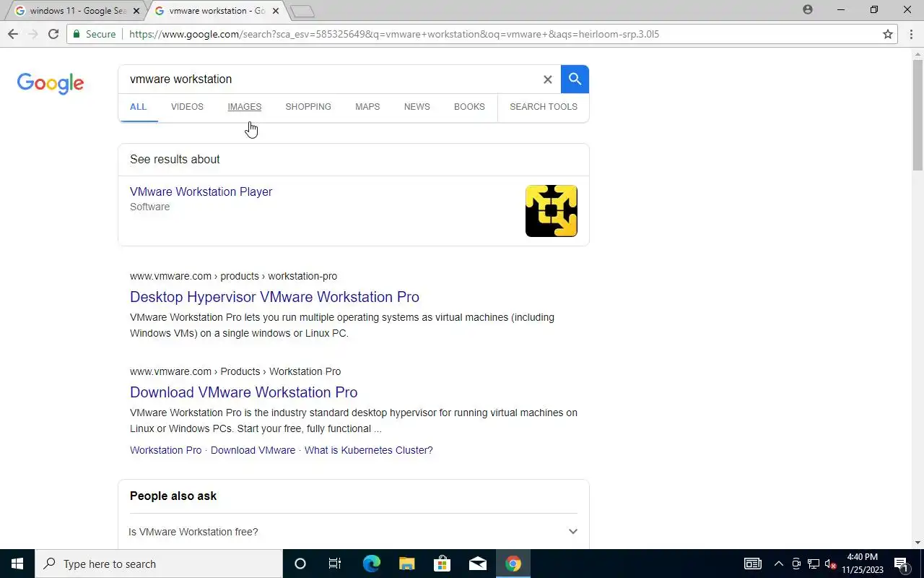
Task: Switch to the MAPS search filter
Action: (367, 107)
